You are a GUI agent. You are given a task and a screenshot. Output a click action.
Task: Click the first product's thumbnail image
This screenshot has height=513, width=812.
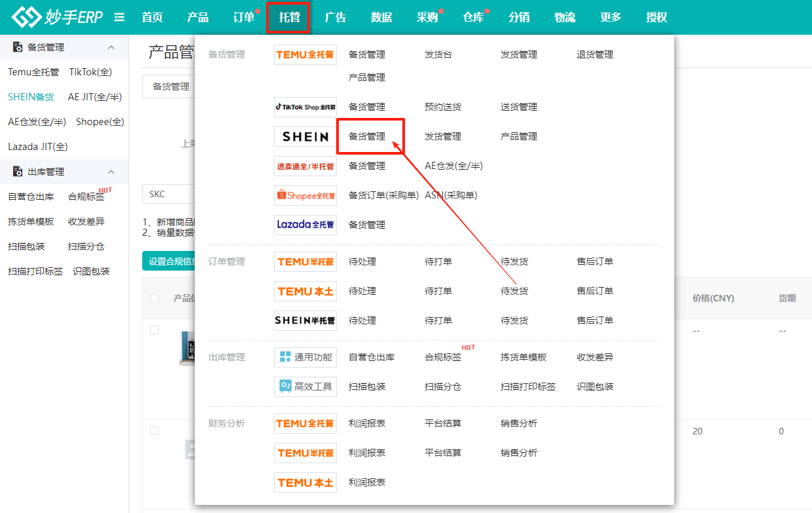(x=187, y=348)
